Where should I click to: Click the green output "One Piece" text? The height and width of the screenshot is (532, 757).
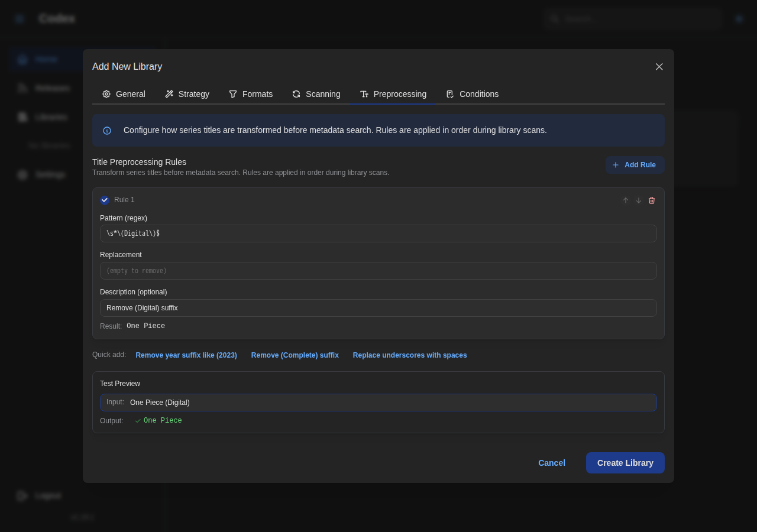pos(163,421)
